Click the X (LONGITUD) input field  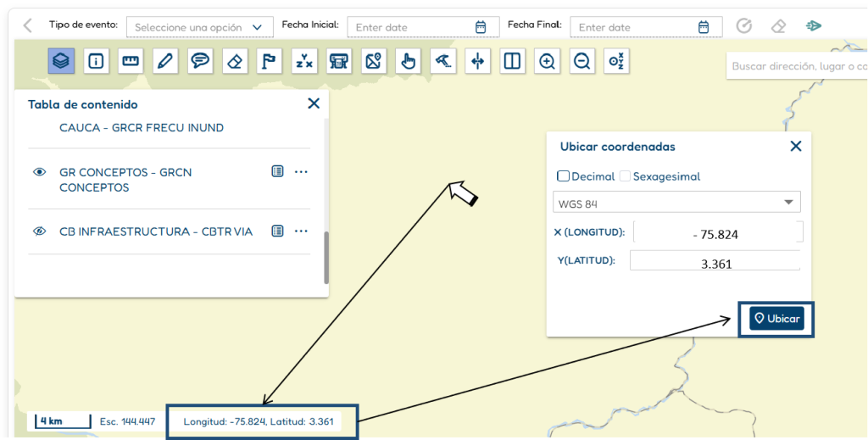coord(718,232)
